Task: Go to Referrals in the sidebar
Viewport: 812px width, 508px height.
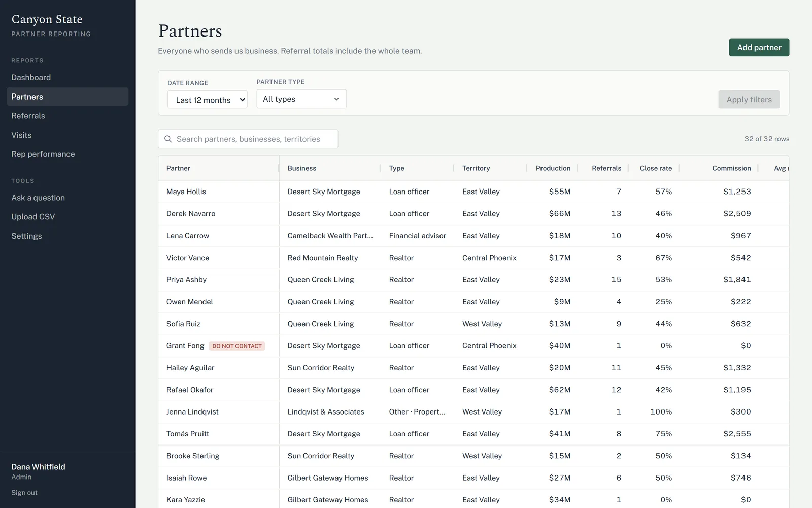Action: (67, 116)
